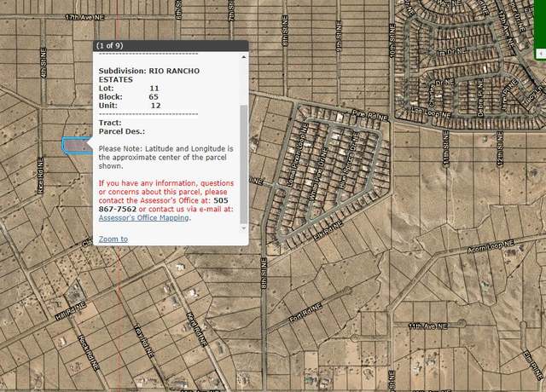This screenshot has height=392, width=546.
Task: Click the 'Fort Rd NE' street label
Action: click(305, 313)
